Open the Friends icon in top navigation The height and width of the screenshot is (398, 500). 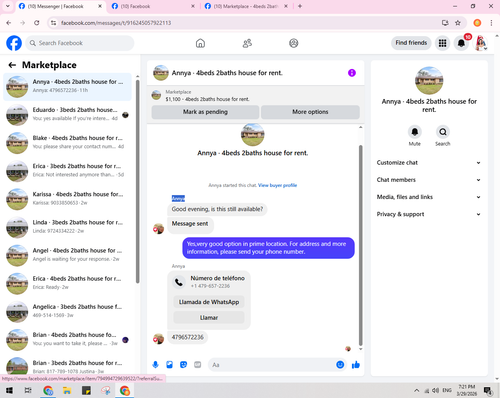click(x=247, y=43)
